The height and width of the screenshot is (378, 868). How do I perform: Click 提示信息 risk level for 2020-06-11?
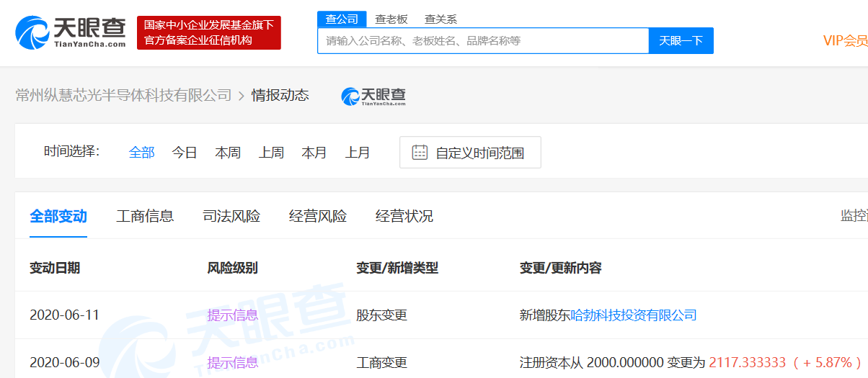point(232,315)
